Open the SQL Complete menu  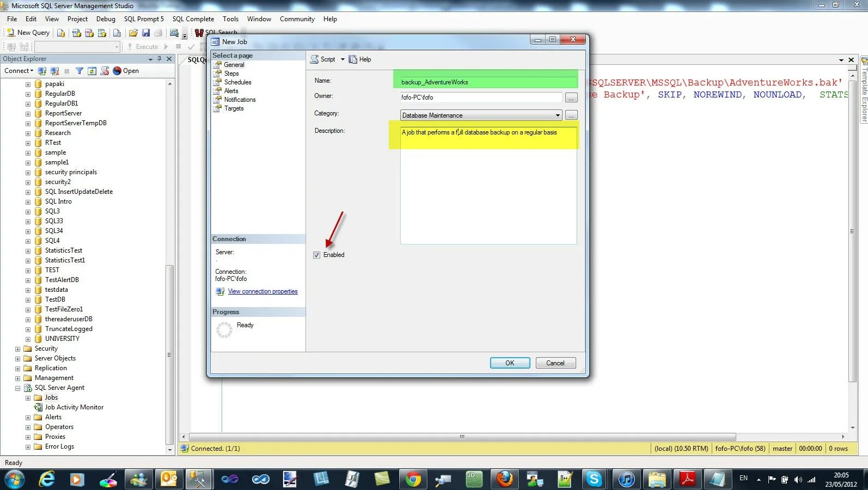(193, 19)
